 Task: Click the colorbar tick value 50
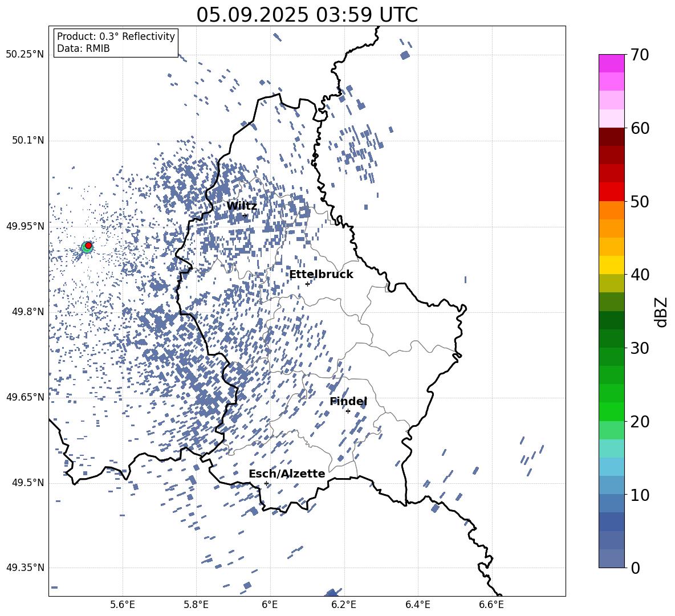(640, 201)
